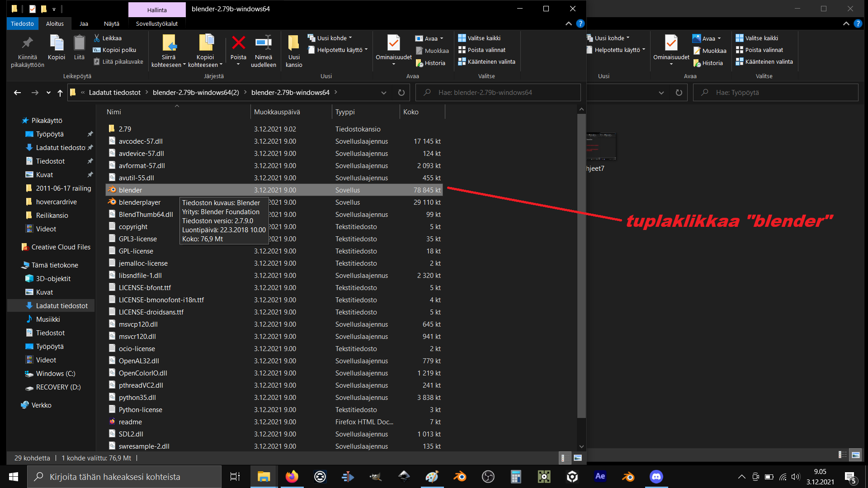Open the Näytä ribbon tab
The image size is (868, 488).
[111, 23]
